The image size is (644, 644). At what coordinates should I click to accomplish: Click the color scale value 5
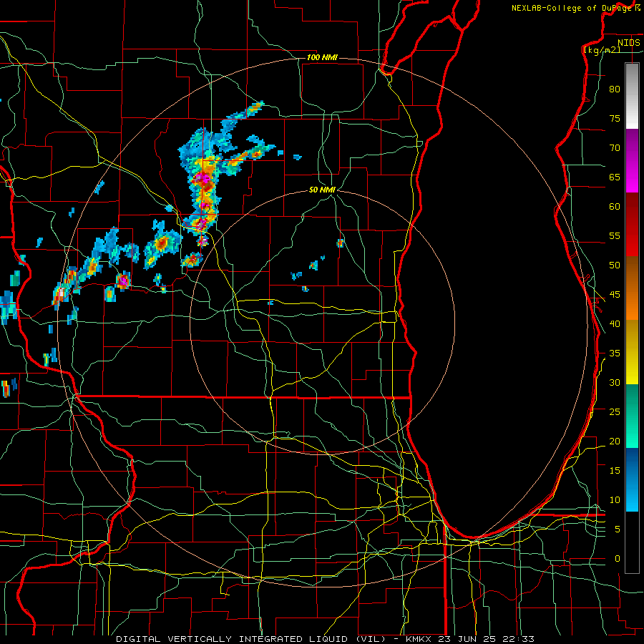pos(618,529)
